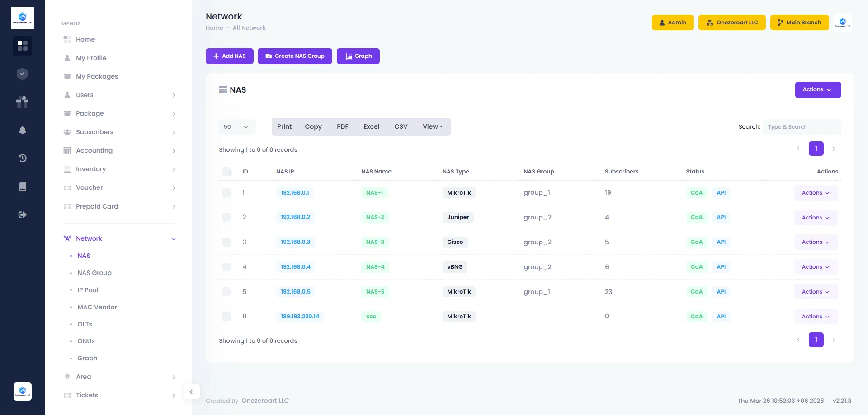Image resolution: width=868 pixels, height=415 pixels.
Task: Open NAS Group in the Network submenu
Action: [94, 273]
